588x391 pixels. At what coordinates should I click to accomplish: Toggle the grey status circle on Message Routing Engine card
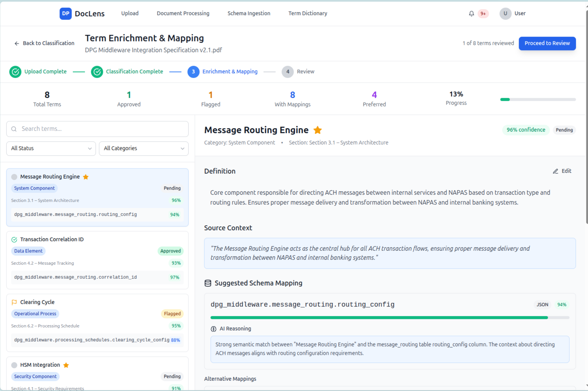click(x=14, y=177)
